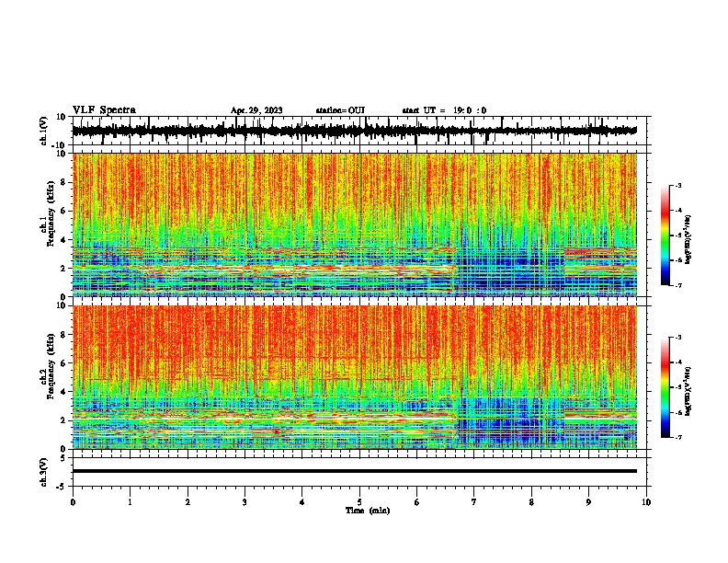Screen dimensions: 728x563
Task: Click the "start UT = 19:0 :0" text
Action: coord(444,110)
